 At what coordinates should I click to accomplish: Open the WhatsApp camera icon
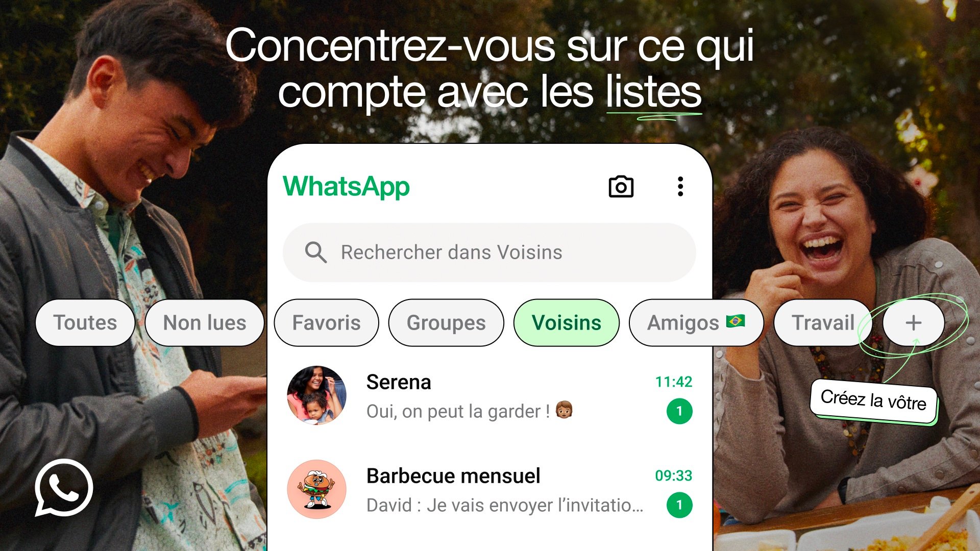(x=620, y=187)
